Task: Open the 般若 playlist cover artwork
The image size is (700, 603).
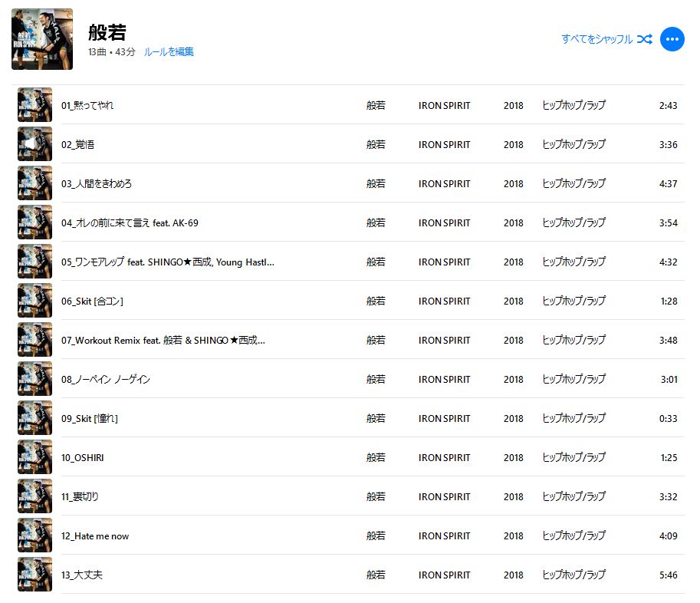Action: [42, 39]
